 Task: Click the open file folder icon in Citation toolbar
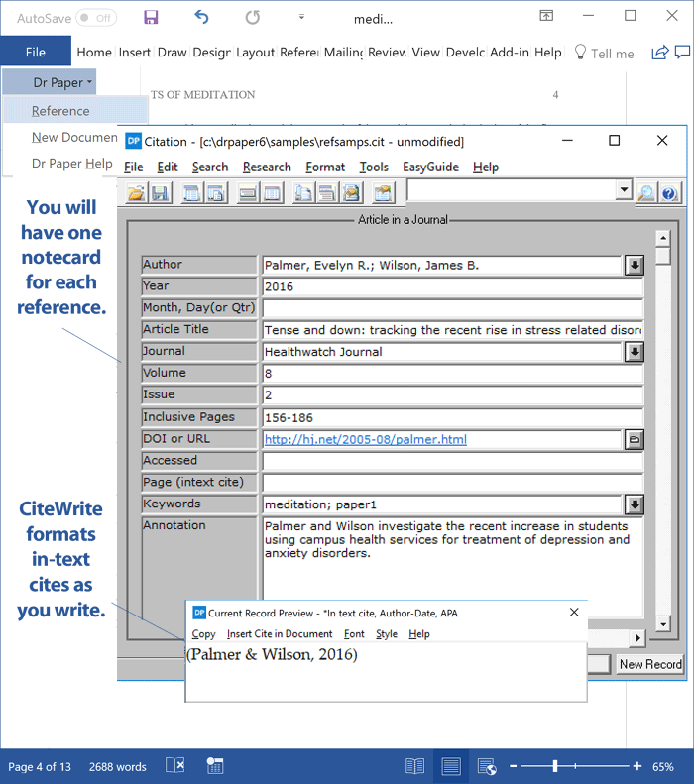136,192
